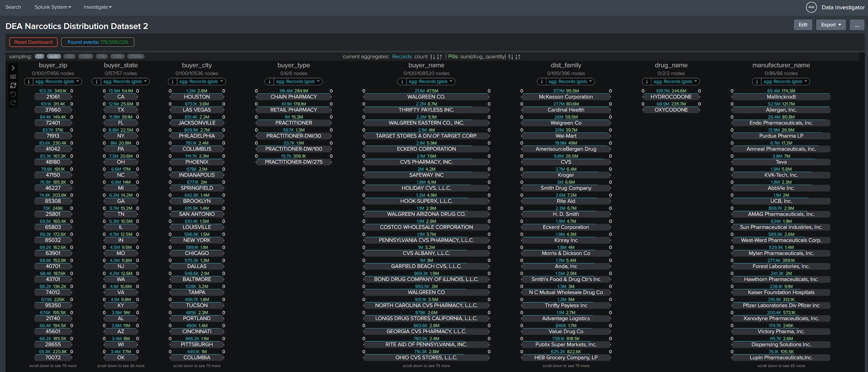This screenshot has width=868, height=372.
Task: Select the 1:100k sampling option
Action: click(x=136, y=56)
